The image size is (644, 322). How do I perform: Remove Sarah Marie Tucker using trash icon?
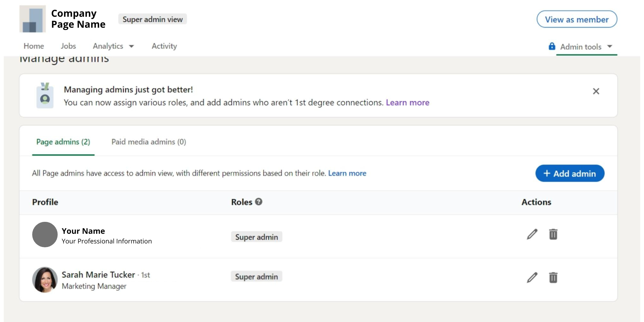[x=553, y=278]
